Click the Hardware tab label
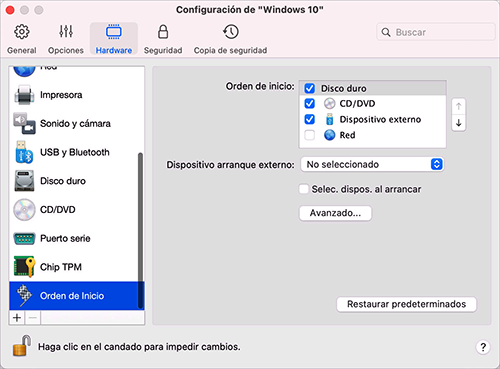 [114, 50]
